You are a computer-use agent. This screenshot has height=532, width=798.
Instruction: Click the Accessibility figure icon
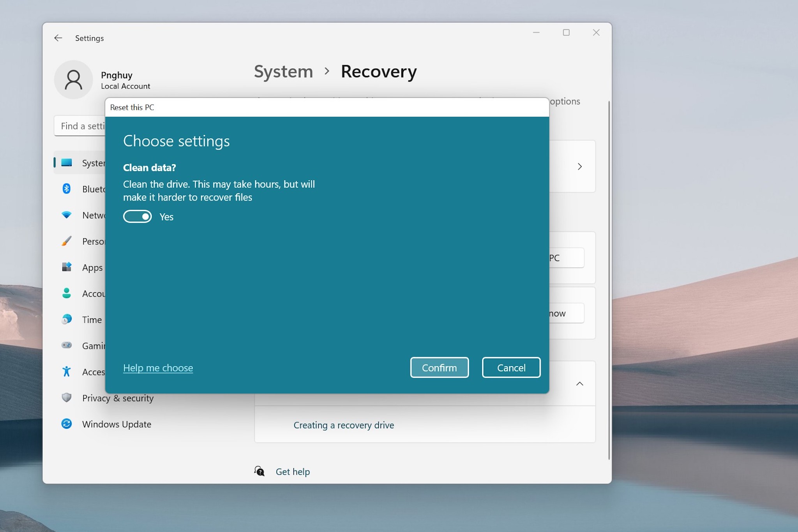click(x=67, y=371)
